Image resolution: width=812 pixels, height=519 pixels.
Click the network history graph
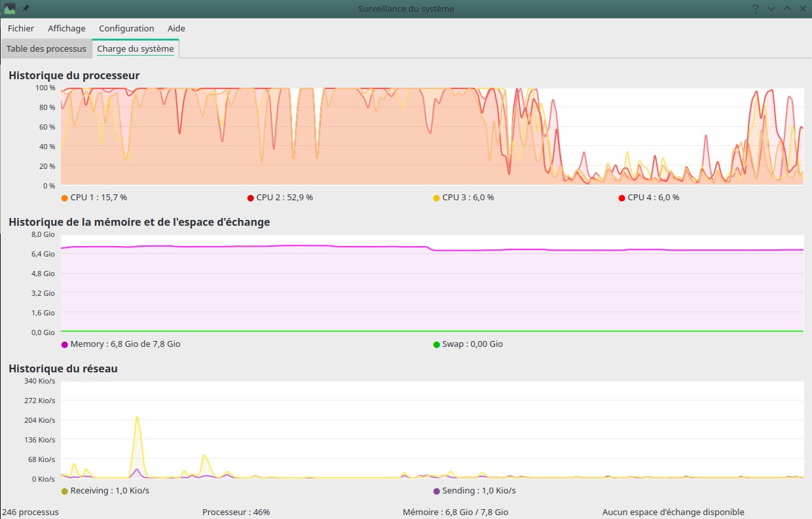coord(432,430)
